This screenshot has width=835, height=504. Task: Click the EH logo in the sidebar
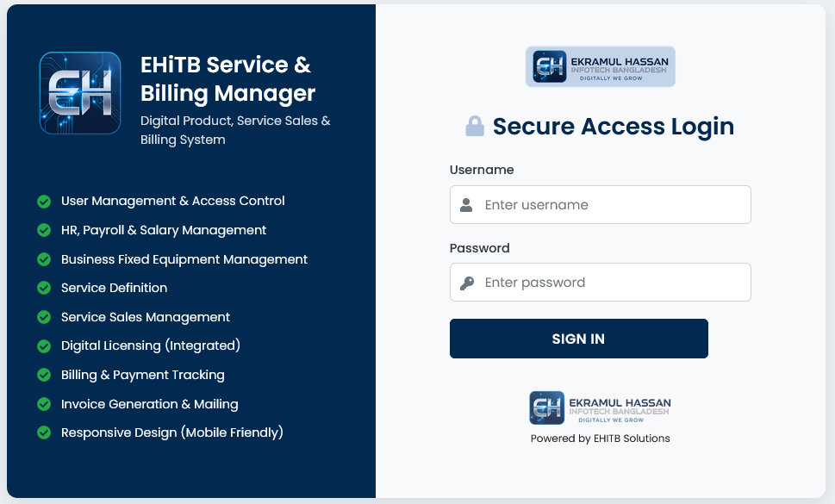click(x=79, y=92)
